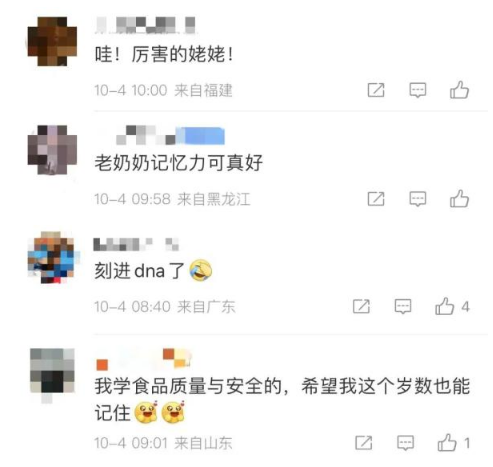Like the '老奶奶记忆力可真好' comment
Viewport: 493px width, 467px height.
pyautogui.click(x=459, y=199)
